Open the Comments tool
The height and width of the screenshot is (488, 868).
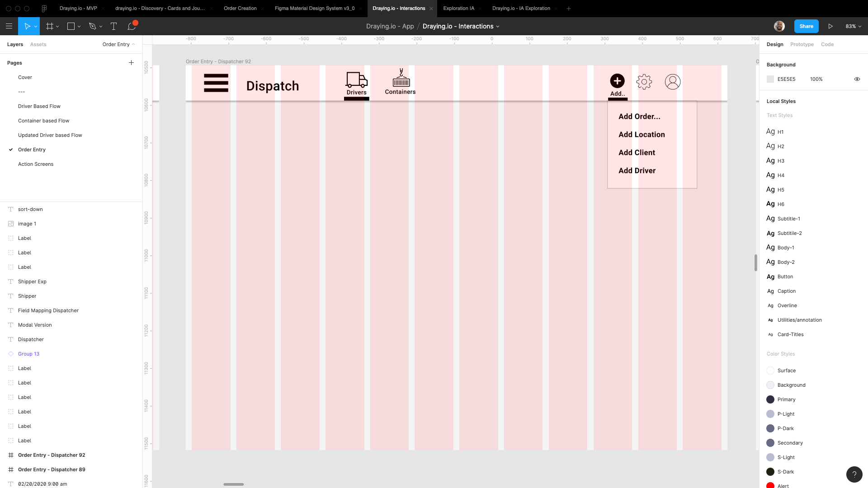pyautogui.click(x=132, y=26)
